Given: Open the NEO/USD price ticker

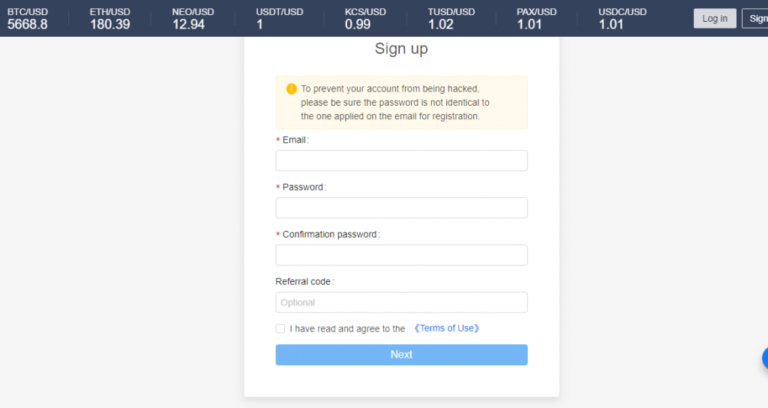Looking at the screenshot, I should point(193,19).
